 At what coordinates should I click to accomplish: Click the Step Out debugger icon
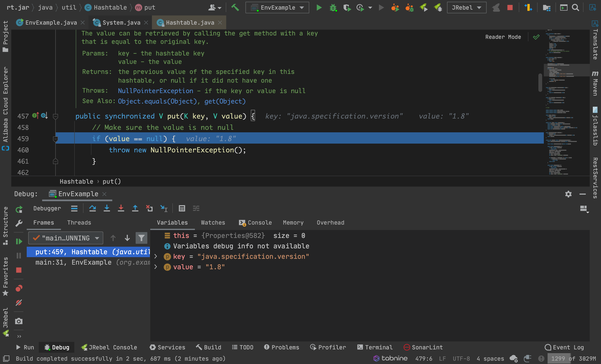(x=135, y=208)
